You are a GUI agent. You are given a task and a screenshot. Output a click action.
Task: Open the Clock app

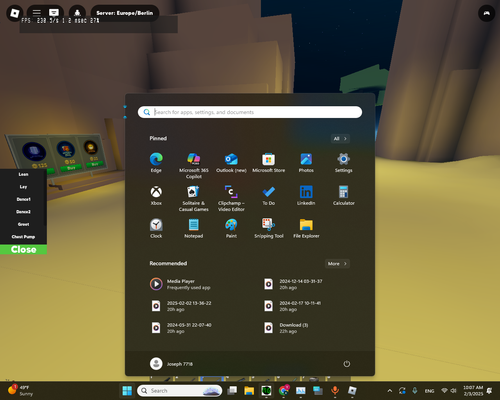click(x=156, y=229)
